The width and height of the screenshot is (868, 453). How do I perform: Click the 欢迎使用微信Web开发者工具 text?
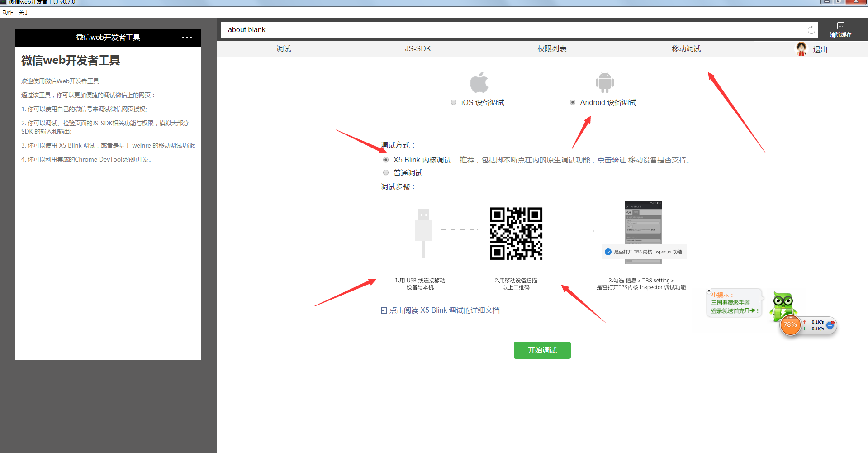tap(60, 81)
